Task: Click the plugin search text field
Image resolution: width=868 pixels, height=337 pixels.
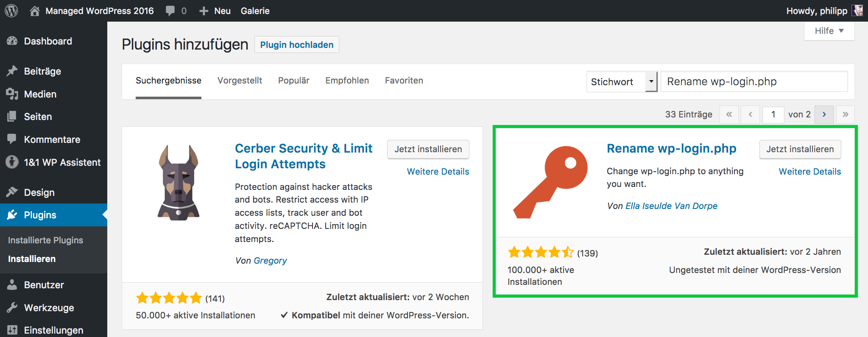Action: pos(754,82)
